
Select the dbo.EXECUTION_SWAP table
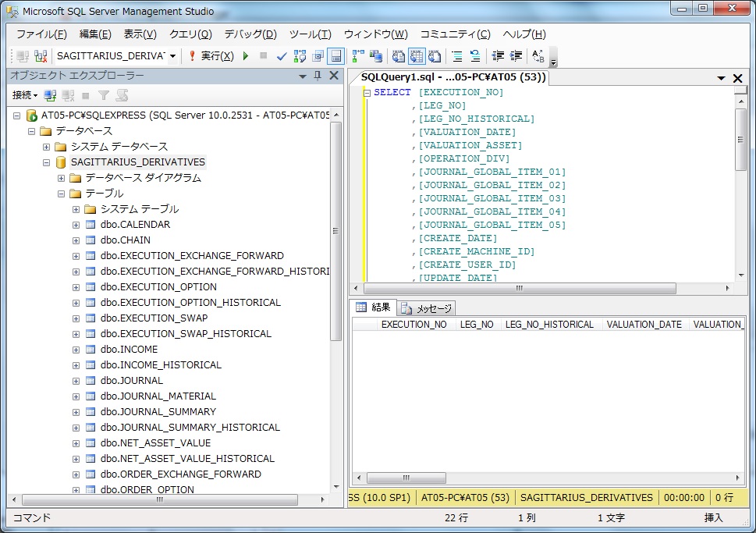point(154,318)
